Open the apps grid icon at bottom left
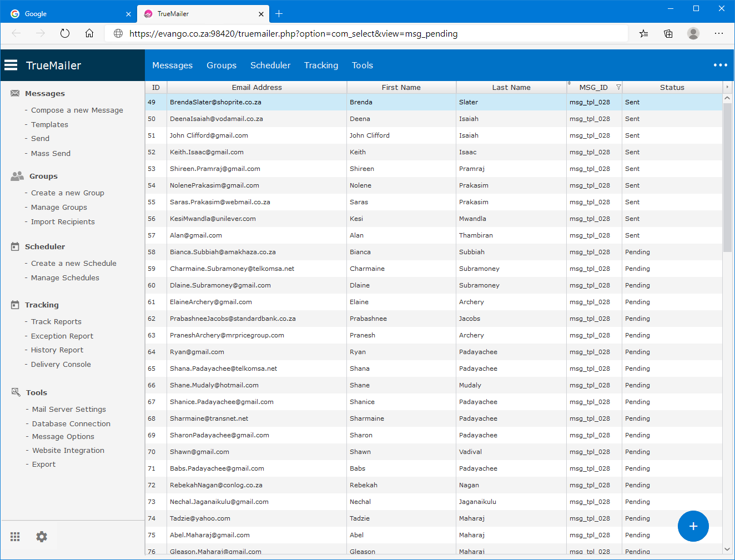The width and height of the screenshot is (735, 560). tap(15, 537)
